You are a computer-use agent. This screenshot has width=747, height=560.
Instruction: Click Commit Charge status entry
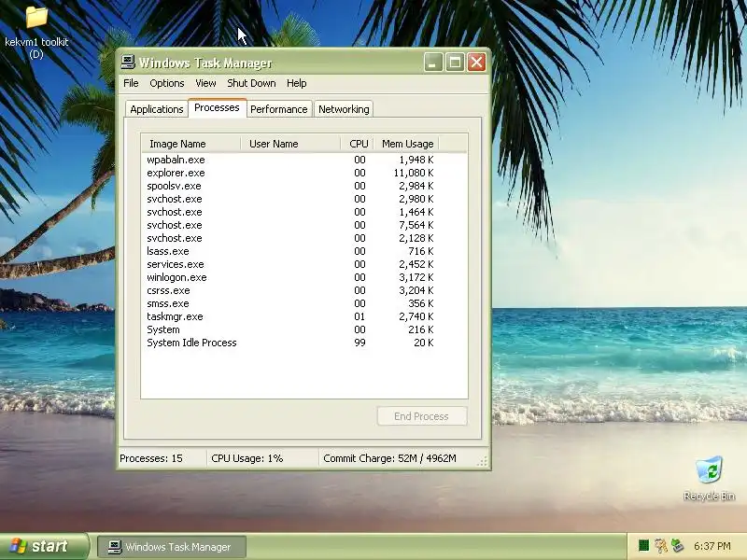(x=389, y=458)
